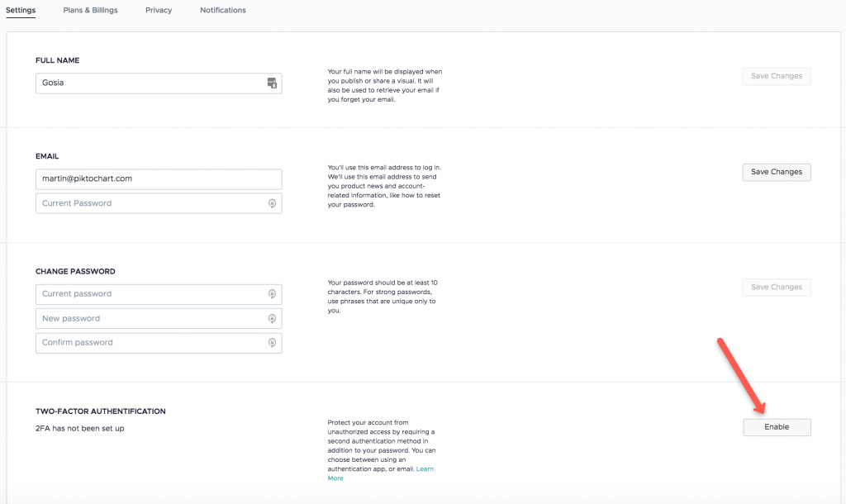
Task: Click the key icon in Change Password's Current password field
Action: point(272,294)
